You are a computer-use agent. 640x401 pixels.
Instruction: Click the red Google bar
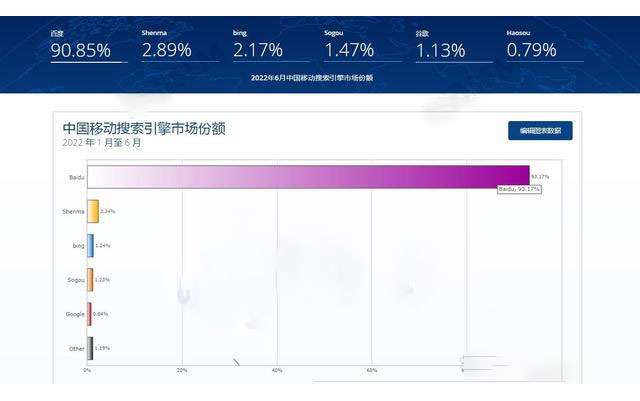90,314
